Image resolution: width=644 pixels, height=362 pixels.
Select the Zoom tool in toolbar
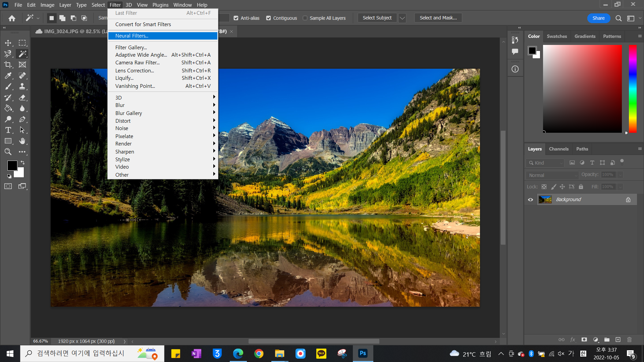point(8,152)
